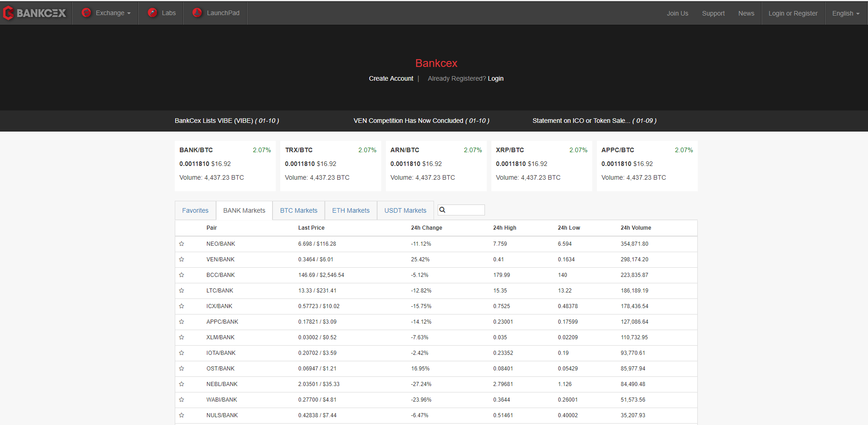Favorite the XLM/BANK pair star

coord(182,337)
